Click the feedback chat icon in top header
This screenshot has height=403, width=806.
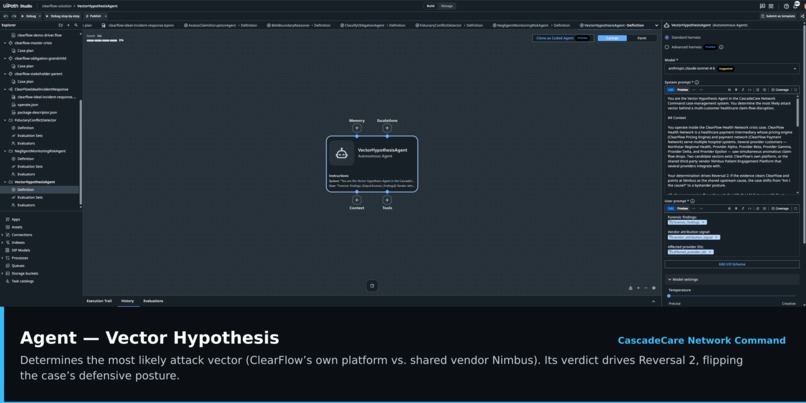click(762, 6)
